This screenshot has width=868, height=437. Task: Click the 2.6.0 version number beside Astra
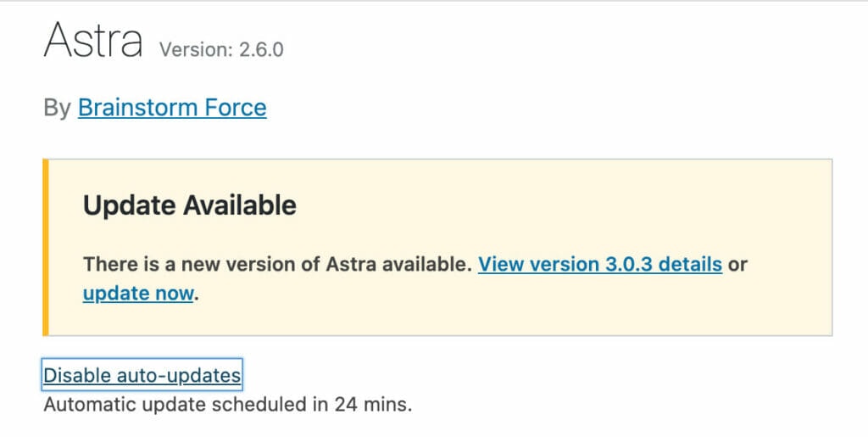(261, 50)
